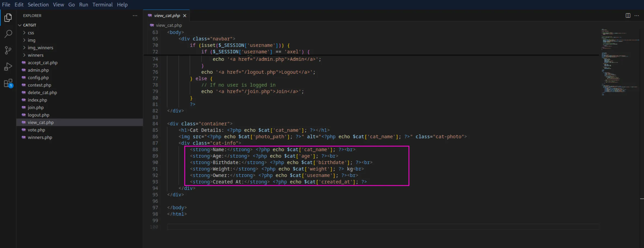Open admin.php from the explorer
This screenshot has width=644, height=248.
coord(38,70)
